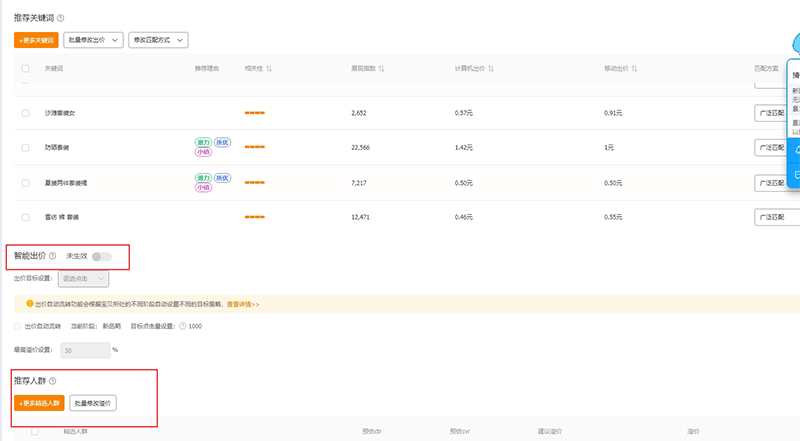
Task: Click the orange 更多关键词 button
Action: tap(36, 40)
